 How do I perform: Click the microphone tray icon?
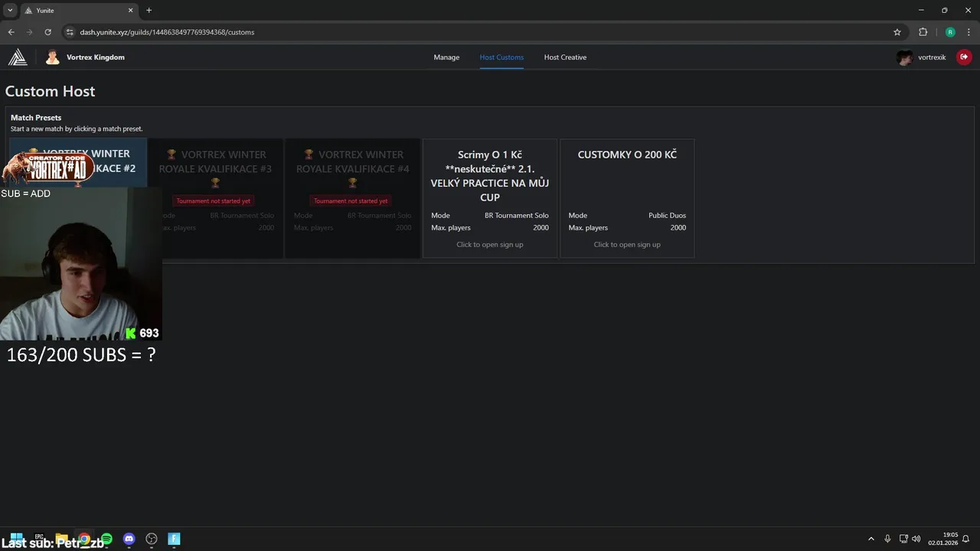tap(887, 539)
